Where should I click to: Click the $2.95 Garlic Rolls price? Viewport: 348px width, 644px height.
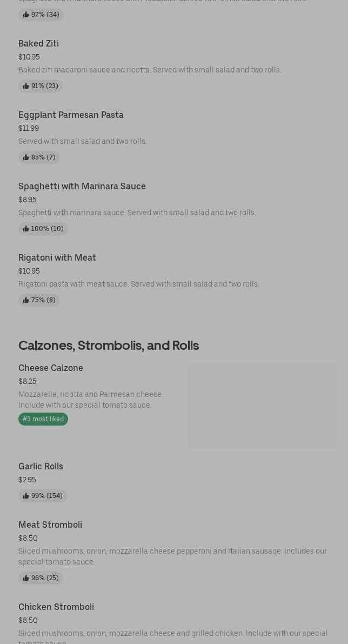[27, 480]
